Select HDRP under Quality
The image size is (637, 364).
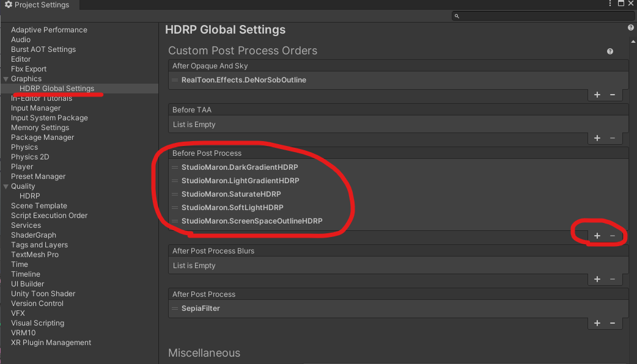point(29,196)
